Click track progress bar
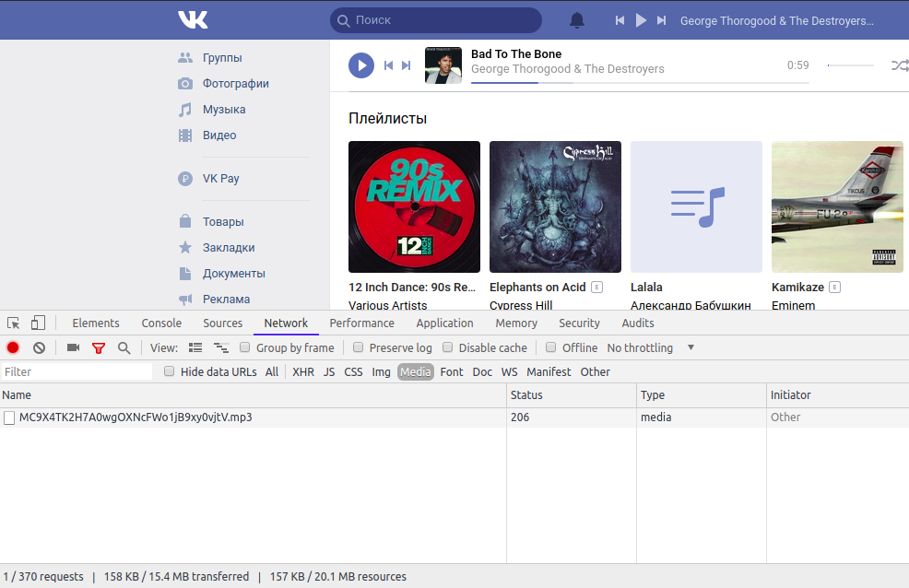The height and width of the screenshot is (588, 909). click(640, 83)
